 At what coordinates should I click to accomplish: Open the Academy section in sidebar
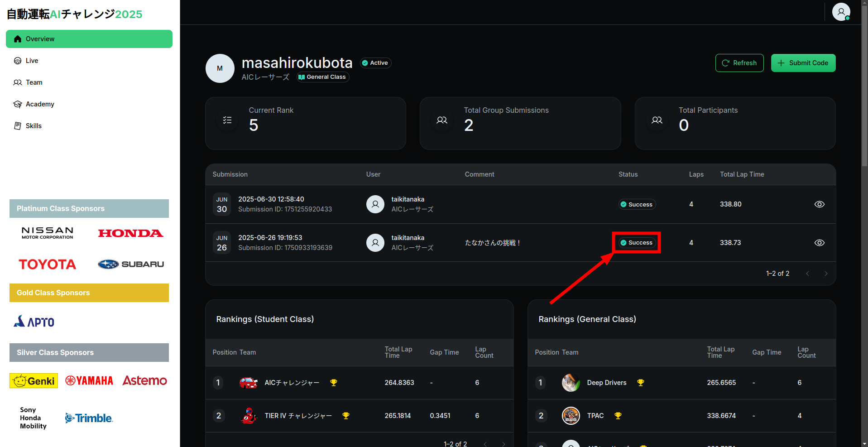click(40, 104)
